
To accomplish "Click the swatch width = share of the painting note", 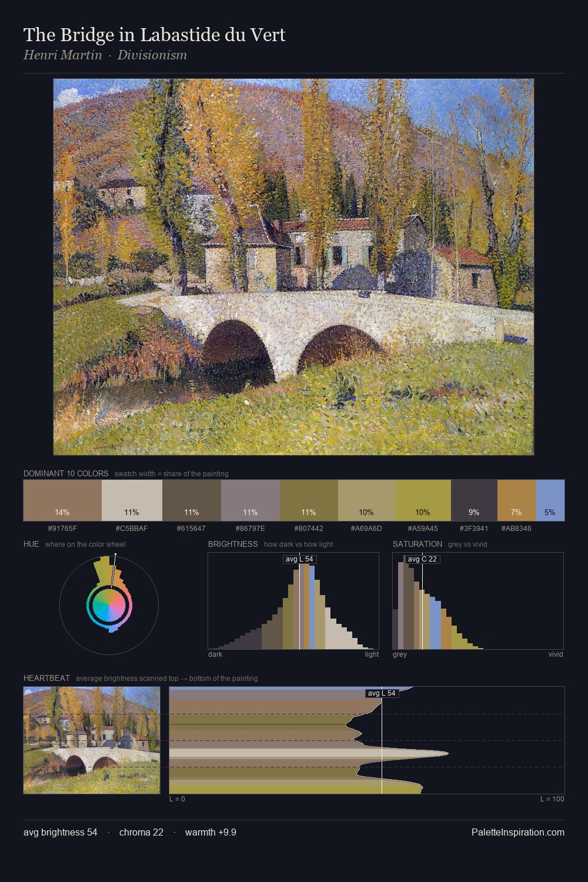I will pos(172,474).
